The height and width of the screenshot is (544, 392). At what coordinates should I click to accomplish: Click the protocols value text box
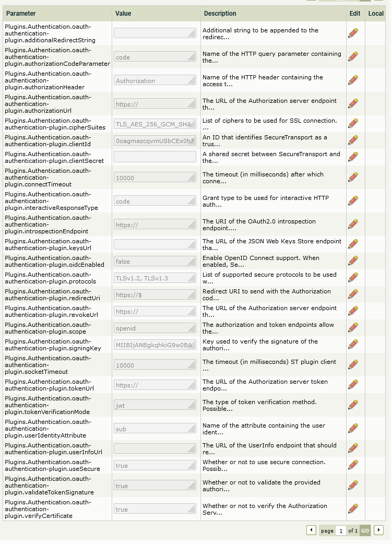(155, 278)
